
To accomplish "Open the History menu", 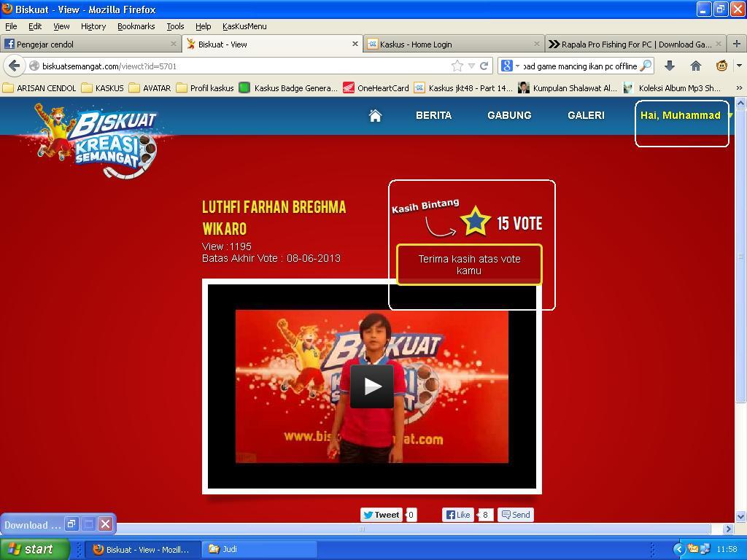I will click(93, 26).
